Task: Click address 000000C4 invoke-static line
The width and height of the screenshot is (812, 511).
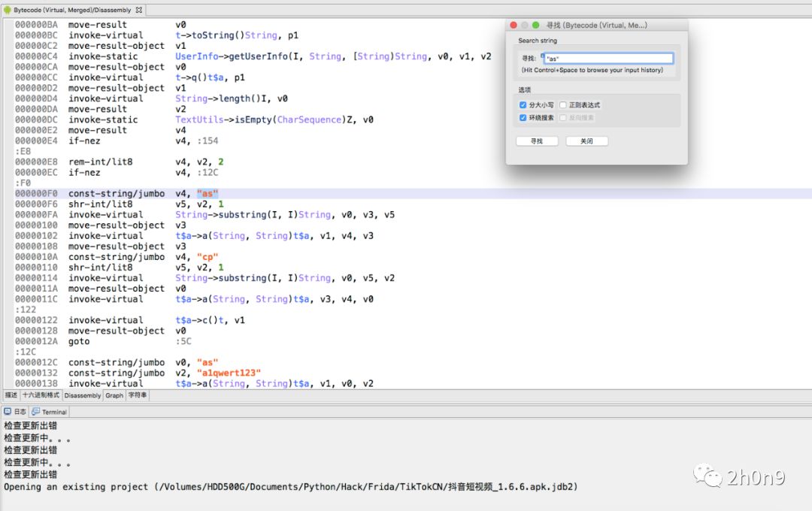Action: coord(103,56)
